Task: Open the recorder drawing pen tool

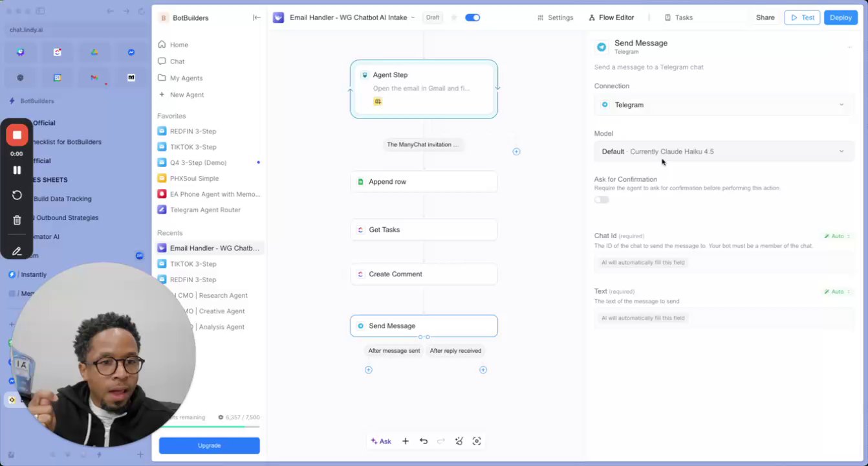Action: point(17,251)
